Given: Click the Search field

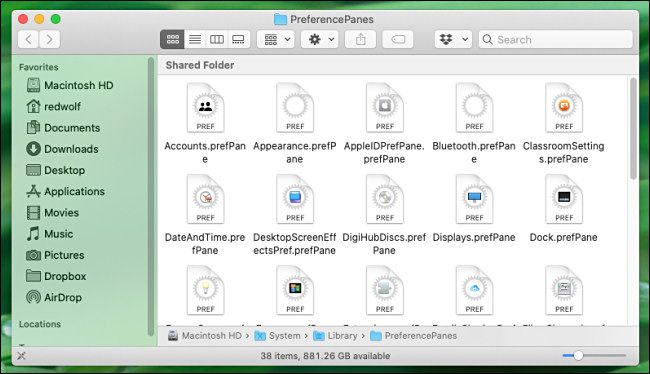Looking at the screenshot, I should click(x=556, y=39).
